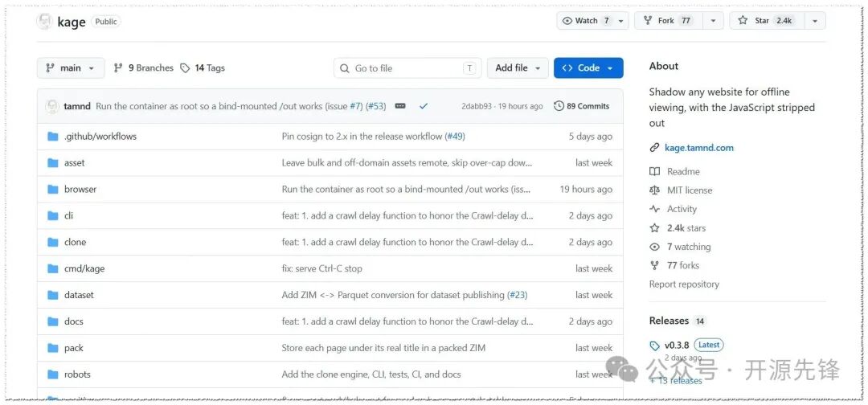Click the browser folder icon
The image size is (868, 405).
52,189
